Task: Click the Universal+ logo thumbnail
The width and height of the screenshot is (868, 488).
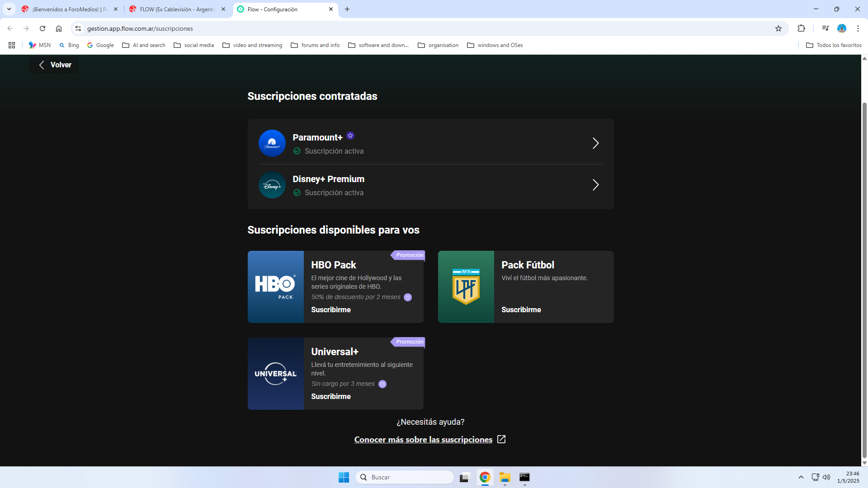Action: pyautogui.click(x=276, y=374)
